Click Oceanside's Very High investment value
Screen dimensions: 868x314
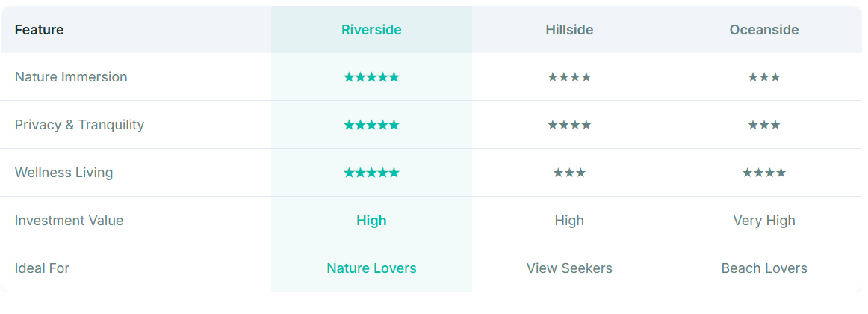tap(764, 221)
